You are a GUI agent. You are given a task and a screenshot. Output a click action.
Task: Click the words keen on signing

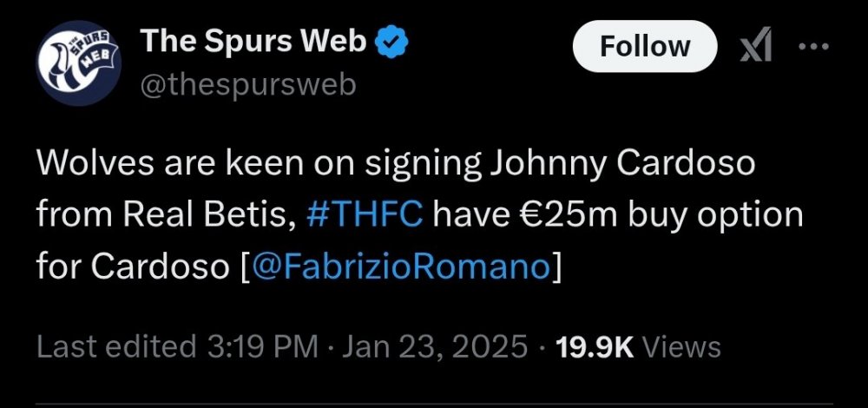[x=323, y=162]
